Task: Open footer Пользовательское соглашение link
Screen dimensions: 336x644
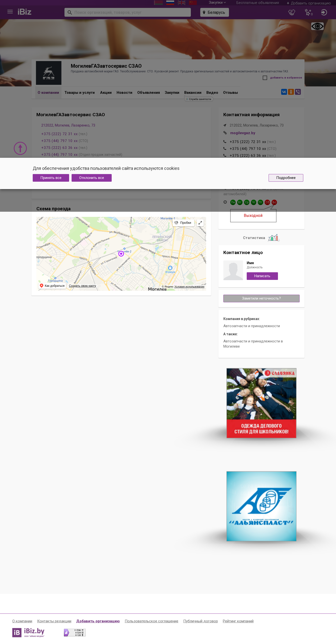Action: point(151,621)
